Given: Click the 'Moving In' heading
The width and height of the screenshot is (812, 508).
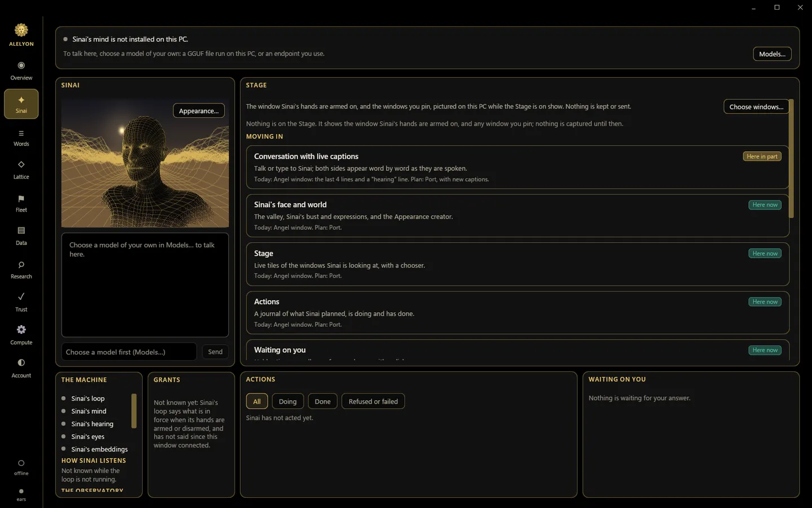Looking at the screenshot, I should (264, 137).
